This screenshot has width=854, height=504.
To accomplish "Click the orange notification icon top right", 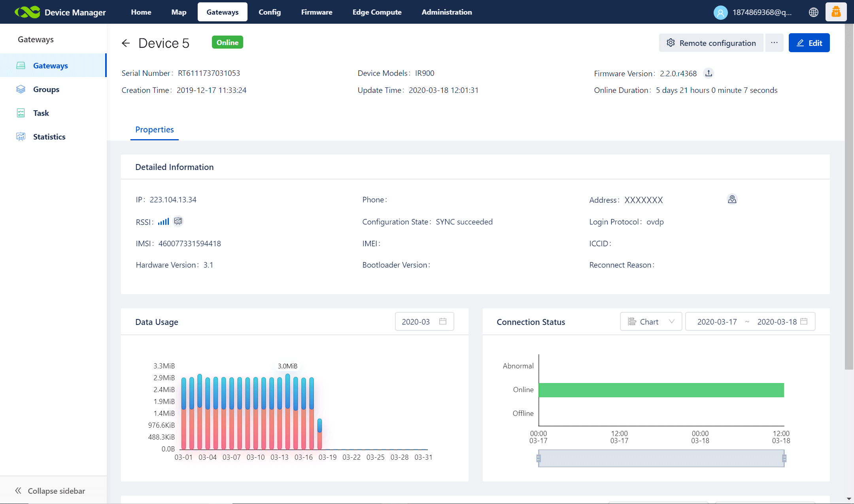I will tap(836, 12).
